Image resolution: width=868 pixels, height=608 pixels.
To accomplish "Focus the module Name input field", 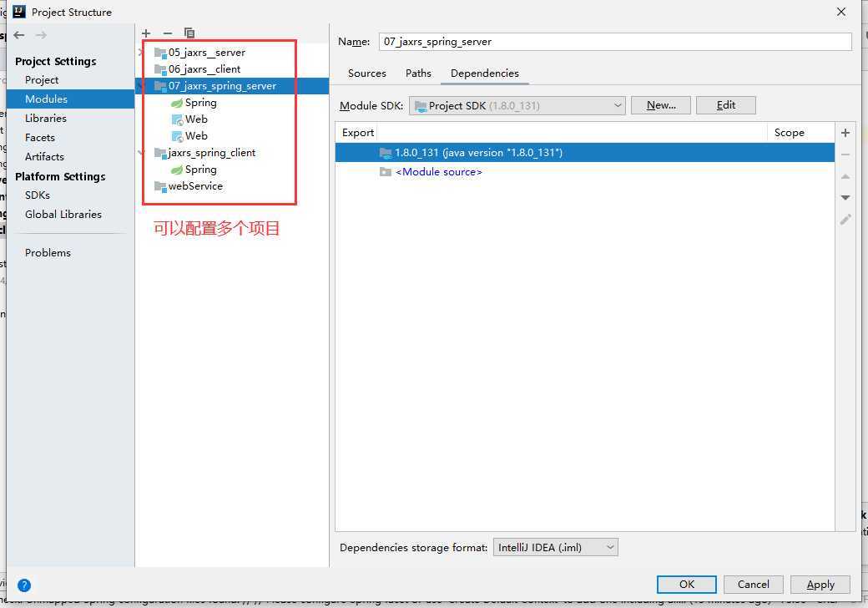I will tap(615, 42).
